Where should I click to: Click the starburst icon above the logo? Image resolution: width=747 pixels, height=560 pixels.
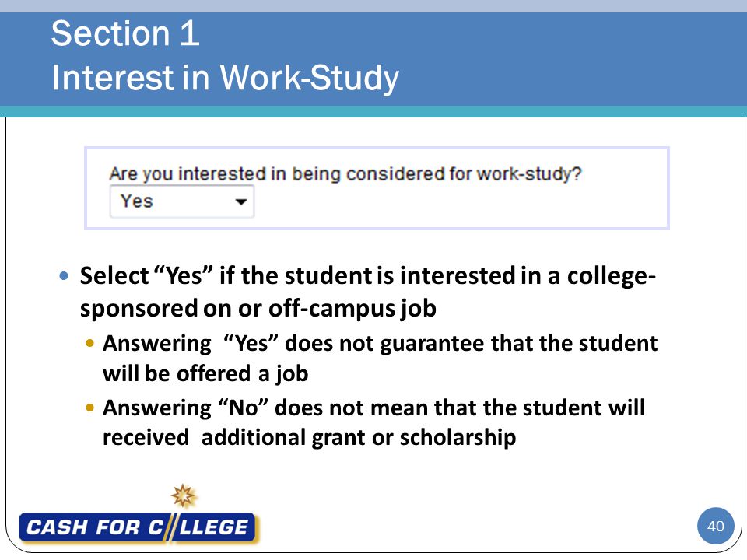(184, 496)
